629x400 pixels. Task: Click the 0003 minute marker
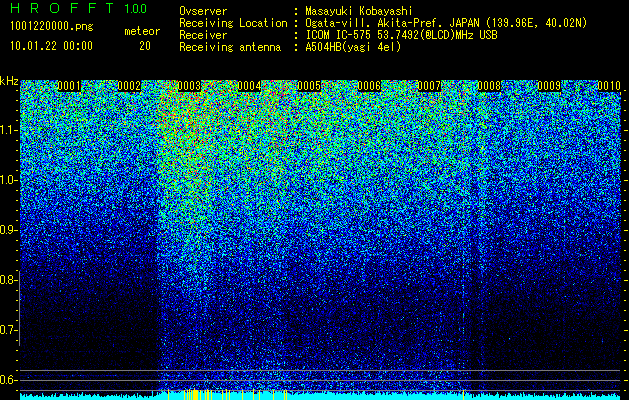coord(189,86)
